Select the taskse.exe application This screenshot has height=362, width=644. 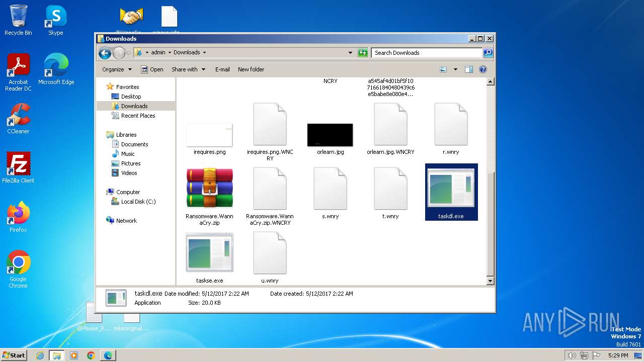tap(209, 258)
